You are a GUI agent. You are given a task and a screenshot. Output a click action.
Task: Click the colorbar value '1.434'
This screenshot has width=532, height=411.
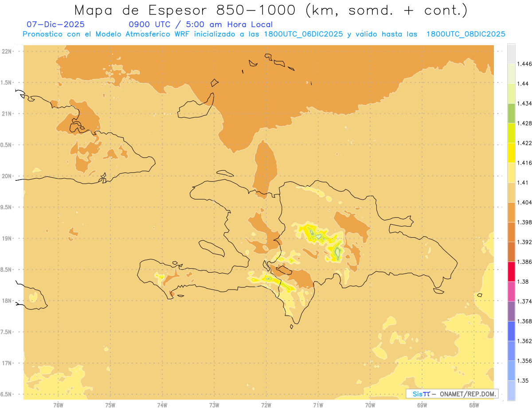pyautogui.click(x=524, y=103)
